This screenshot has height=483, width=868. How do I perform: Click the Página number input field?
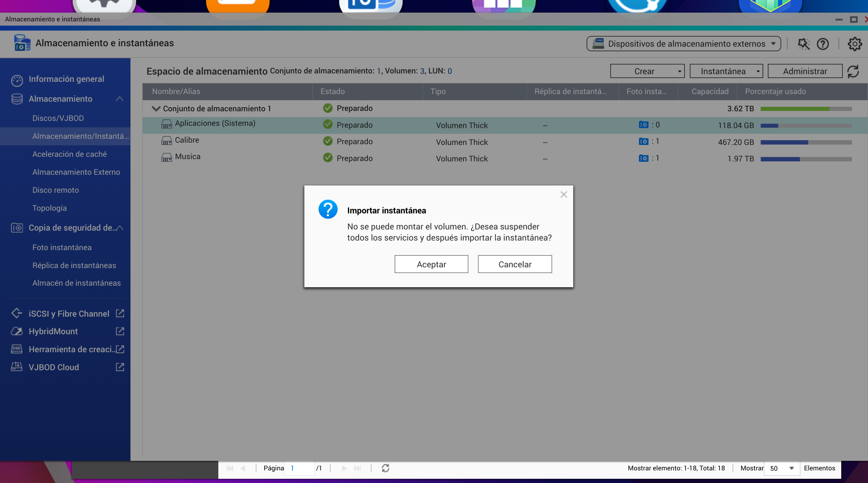(x=299, y=468)
